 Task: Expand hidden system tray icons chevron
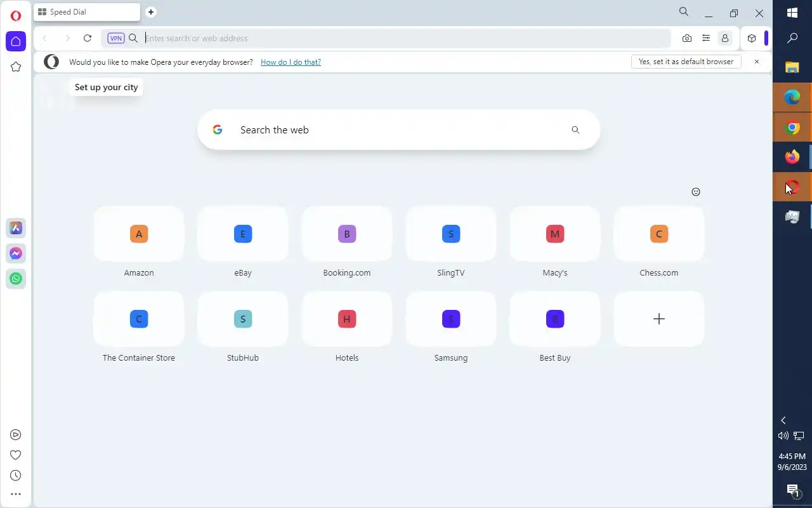[783, 420]
